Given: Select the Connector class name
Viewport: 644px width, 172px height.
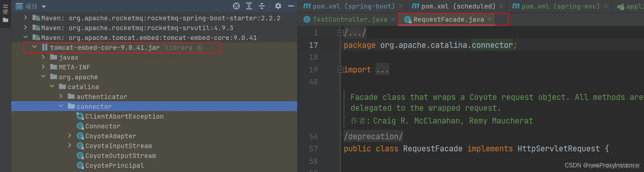Looking at the screenshot, I should [x=103, y=126].
